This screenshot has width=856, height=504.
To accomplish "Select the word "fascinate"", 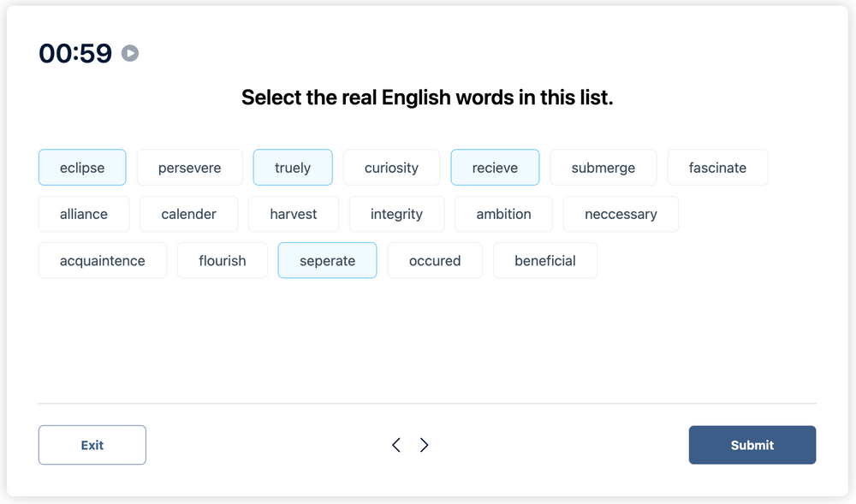I will pos(717,167).
